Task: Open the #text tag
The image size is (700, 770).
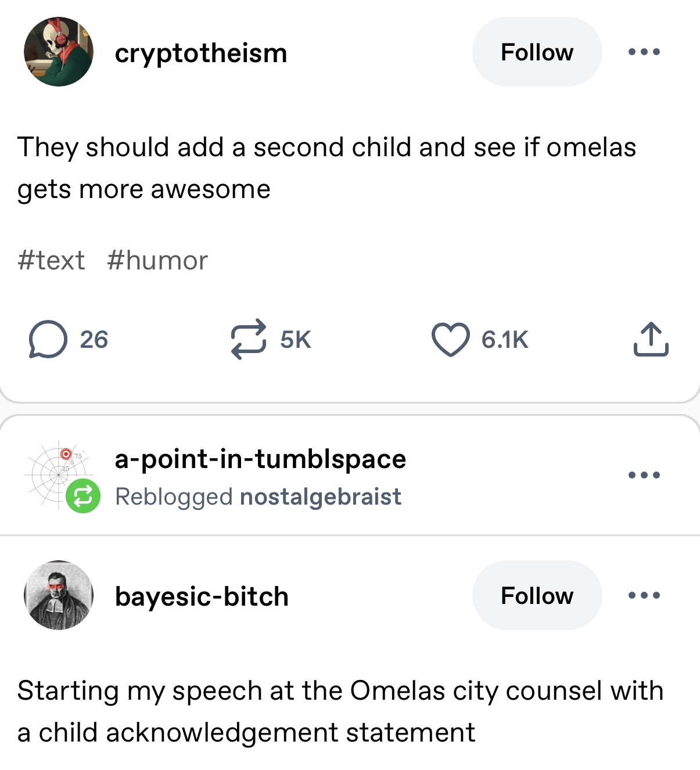Action: (51, 260)
